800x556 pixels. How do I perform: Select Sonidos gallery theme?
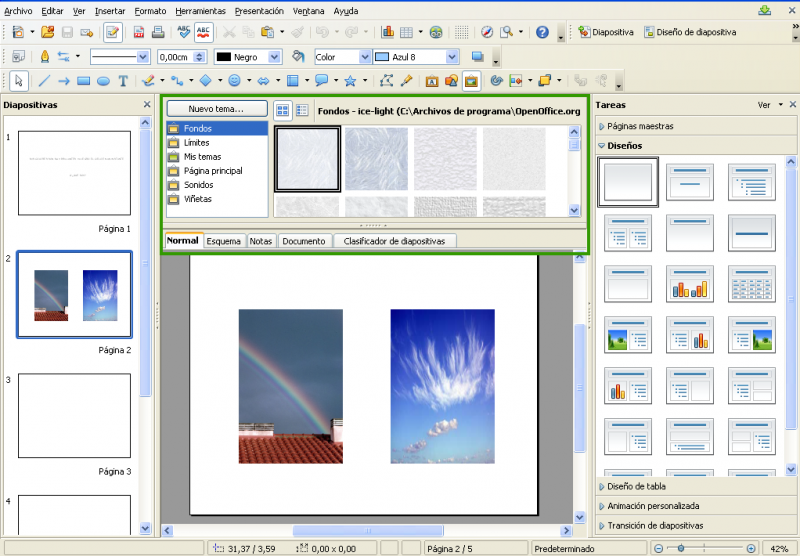(217, 185)
